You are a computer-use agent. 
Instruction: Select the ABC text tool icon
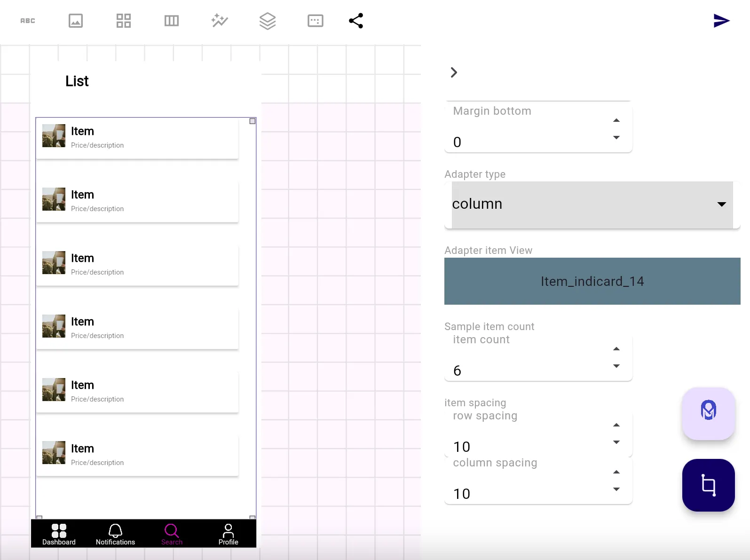click(x=28, y=21)
